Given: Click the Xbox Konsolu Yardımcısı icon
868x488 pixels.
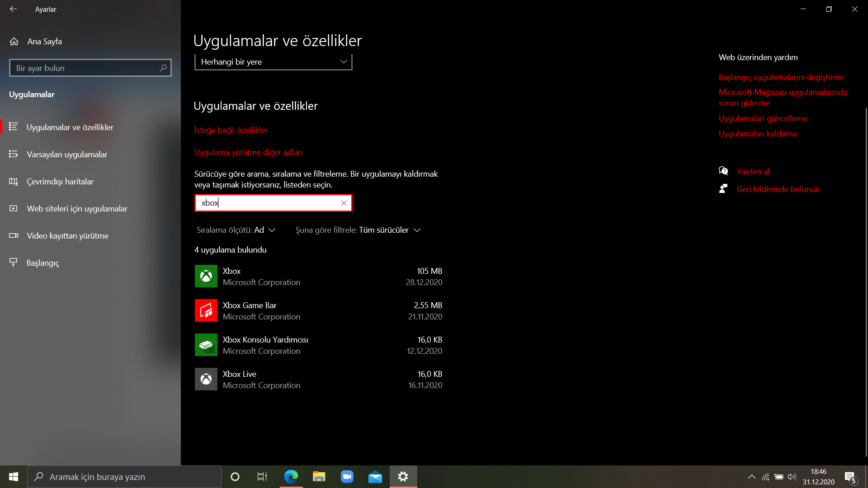Looking at the screenshot, I should coord(206,345).
